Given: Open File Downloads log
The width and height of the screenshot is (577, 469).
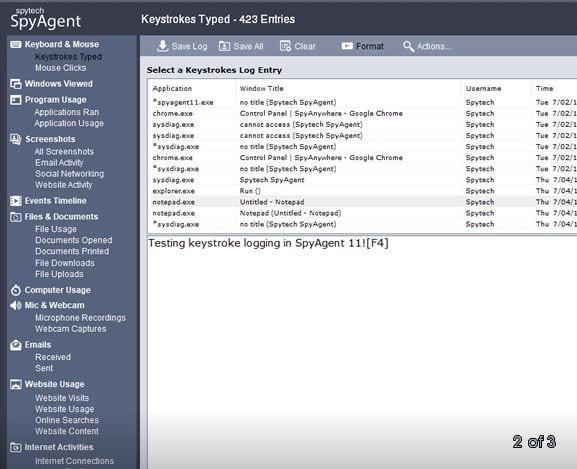Looking at the screenshot, I should [x=65, y=263].
